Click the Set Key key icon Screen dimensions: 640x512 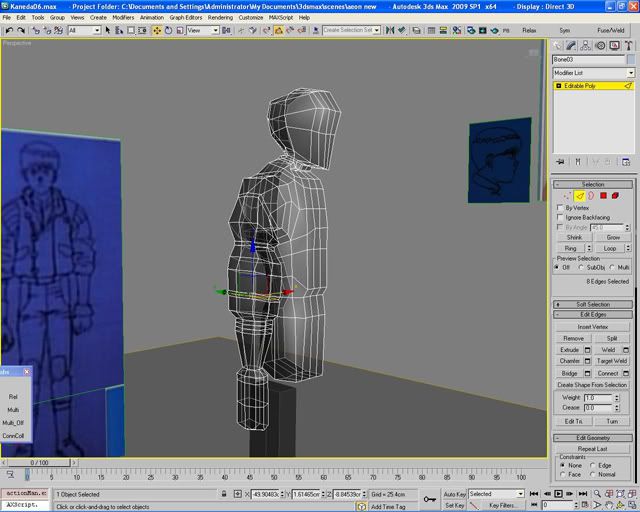[429, 499]
